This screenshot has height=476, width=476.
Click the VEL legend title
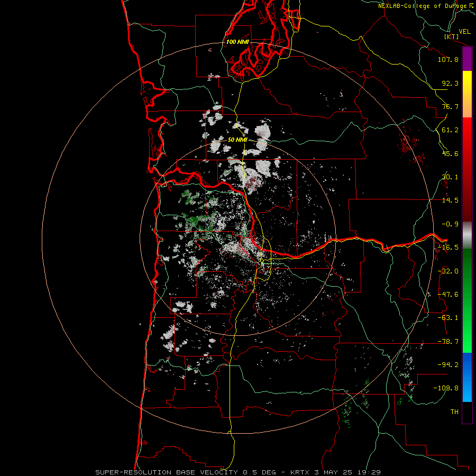464,32
